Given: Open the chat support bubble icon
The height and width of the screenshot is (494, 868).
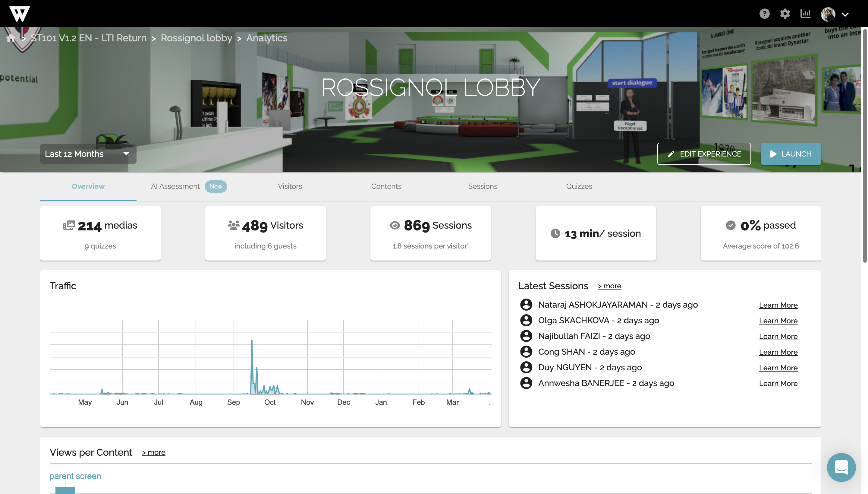Looking at the screenshot, I should (841, 467).
